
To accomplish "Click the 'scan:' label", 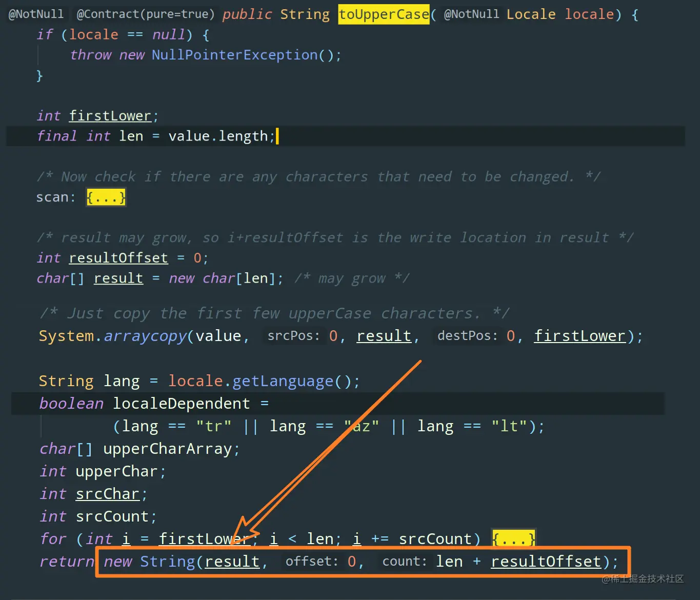I will (56, 197).
